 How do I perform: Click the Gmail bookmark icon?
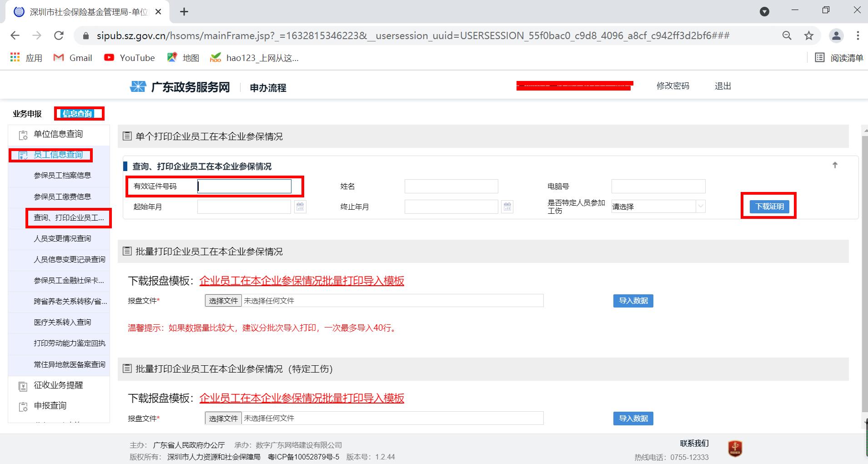click(59, 57)
